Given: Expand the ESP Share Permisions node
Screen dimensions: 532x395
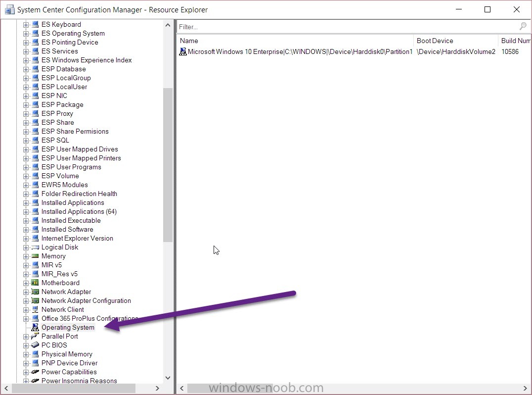Looking at the screenshot, I should (26, 132).
